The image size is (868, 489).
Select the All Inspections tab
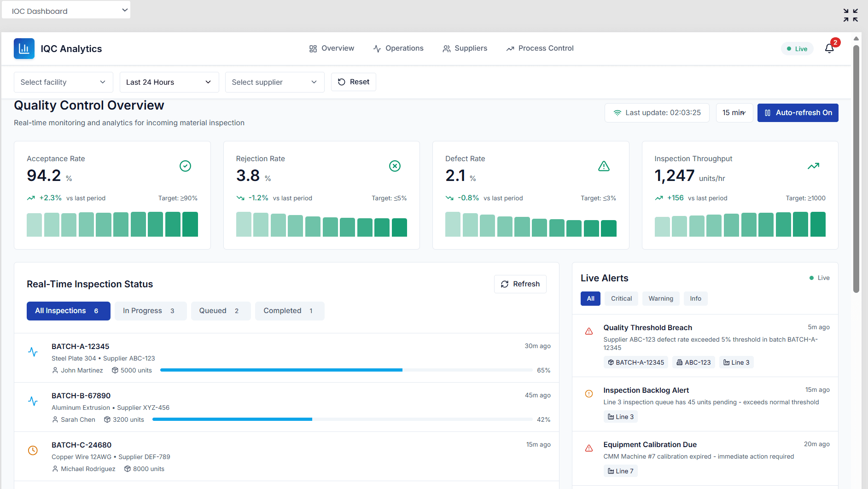[69, 311]
